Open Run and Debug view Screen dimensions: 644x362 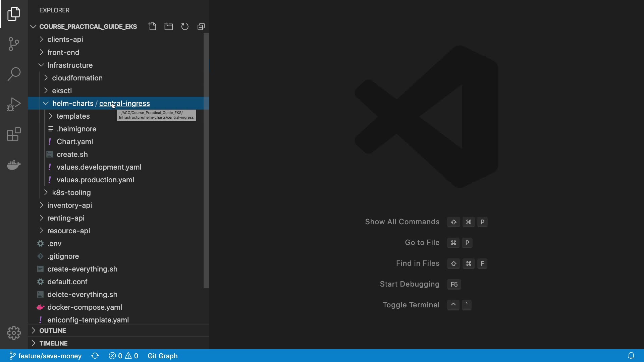[14, 104]
